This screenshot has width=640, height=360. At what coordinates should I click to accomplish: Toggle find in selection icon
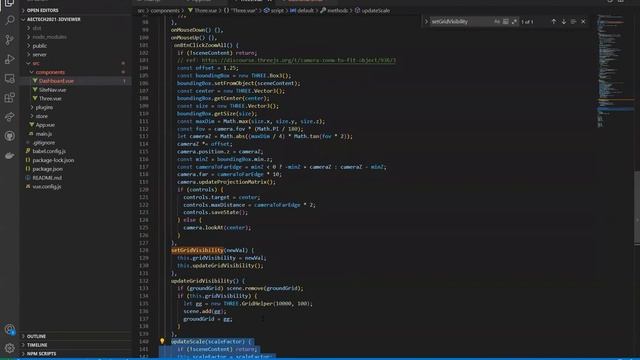pos(573,22)
